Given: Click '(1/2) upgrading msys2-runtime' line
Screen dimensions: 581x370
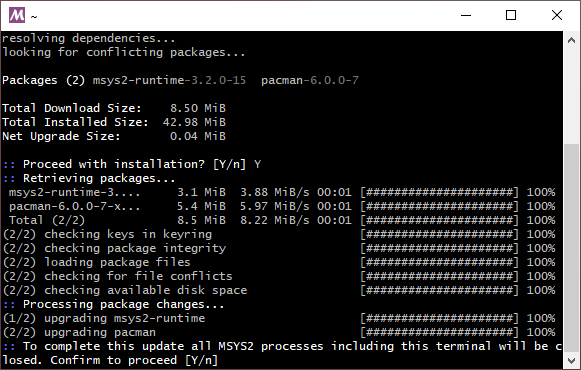Looking at the screenshot, I should tap(104, 319).
